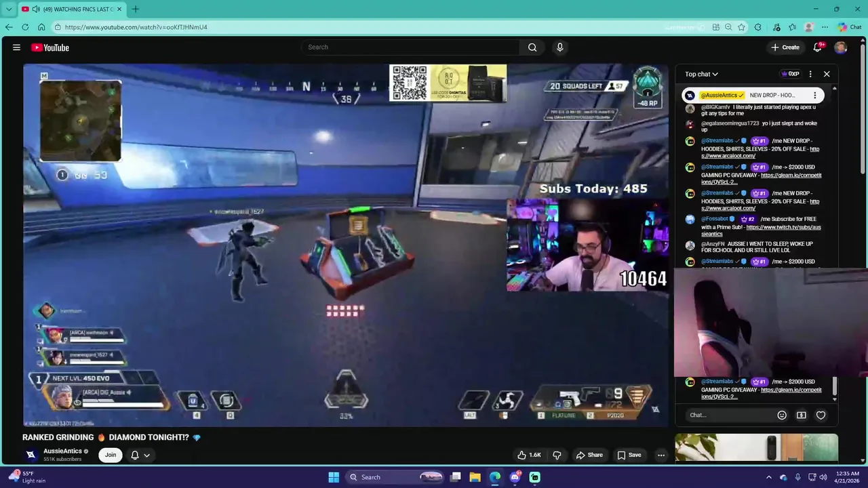
Task: Dislike the video with thumbs-down
Action: click(557, 455)
